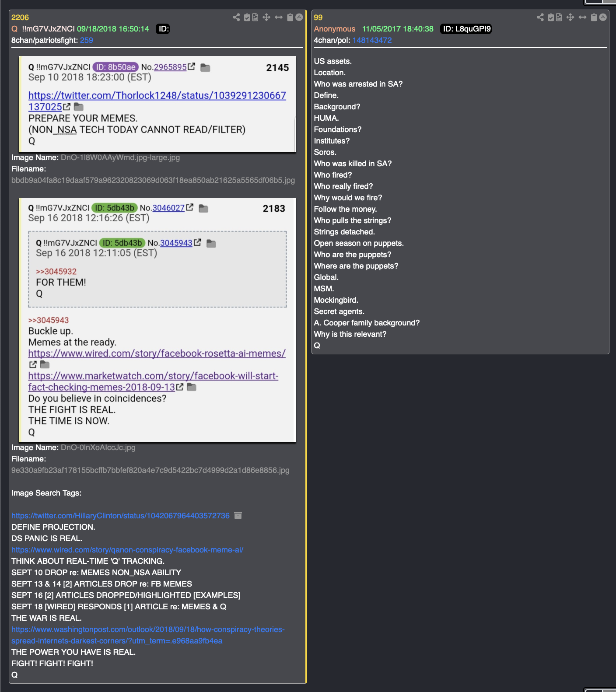Viewport: 616px width, 692px height.
Task: Open the 8chan patriotsfight post number 259
Action: click(x=87, y=40)
